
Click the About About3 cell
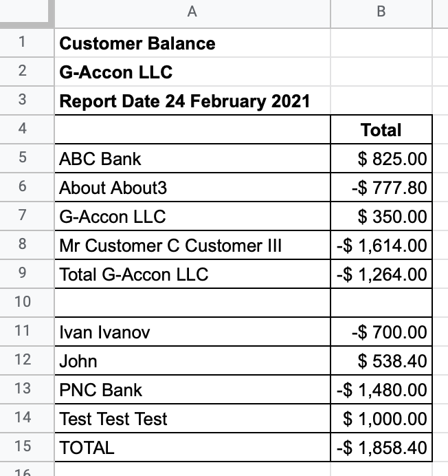click(x=192, y=187)
